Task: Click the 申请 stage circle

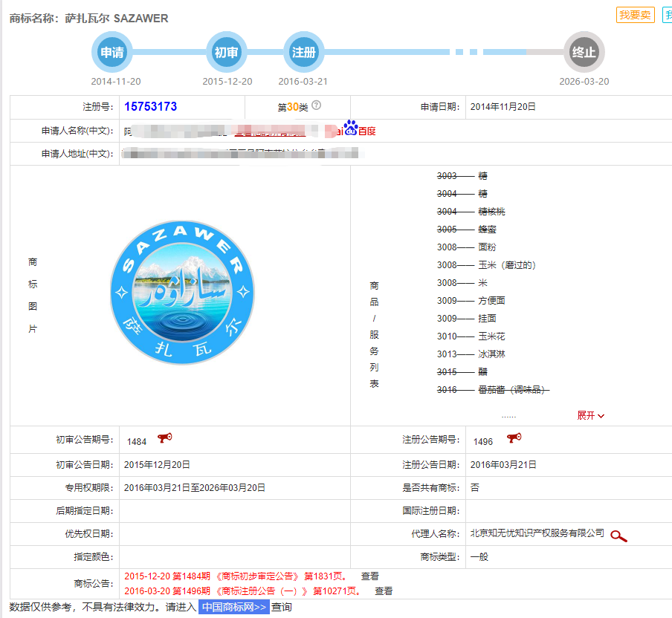Action: 112,52
